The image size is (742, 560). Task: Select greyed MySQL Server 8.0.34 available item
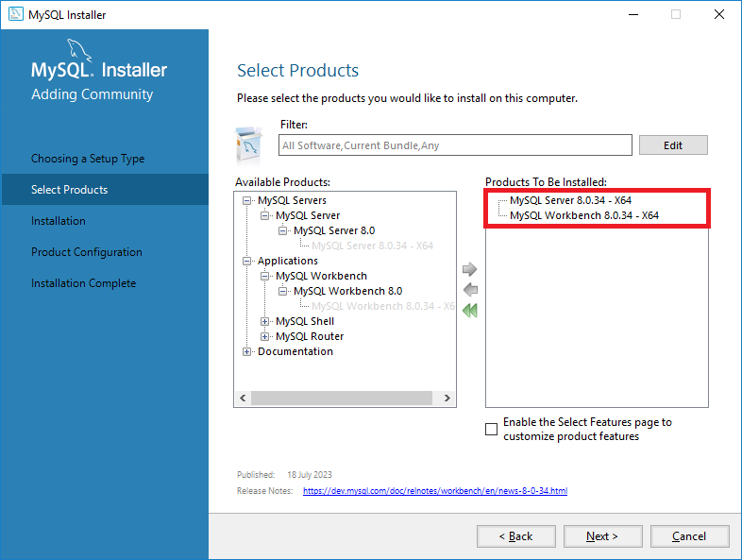(x=373, y=246)
